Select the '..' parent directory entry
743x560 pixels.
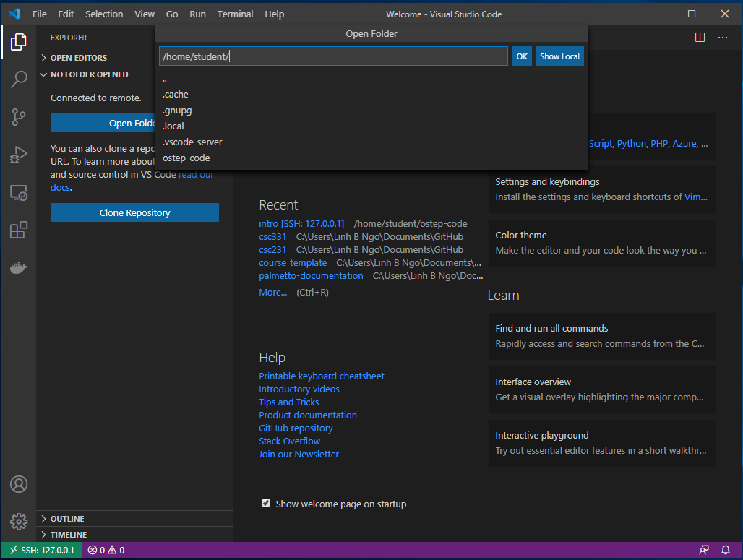pyautogui.click(x=371, y=79)
